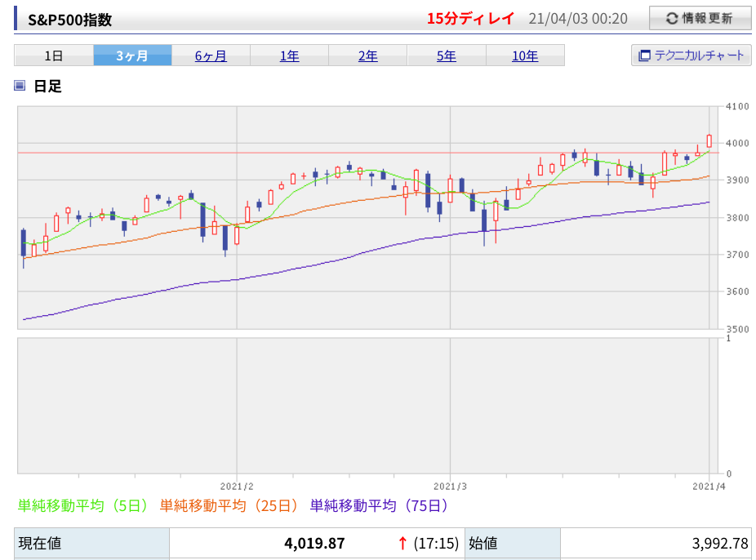This screenshot has width=756, height=560.
Task: Click the refresh arrows icon in 情報更新
Action: coord(672,19)
